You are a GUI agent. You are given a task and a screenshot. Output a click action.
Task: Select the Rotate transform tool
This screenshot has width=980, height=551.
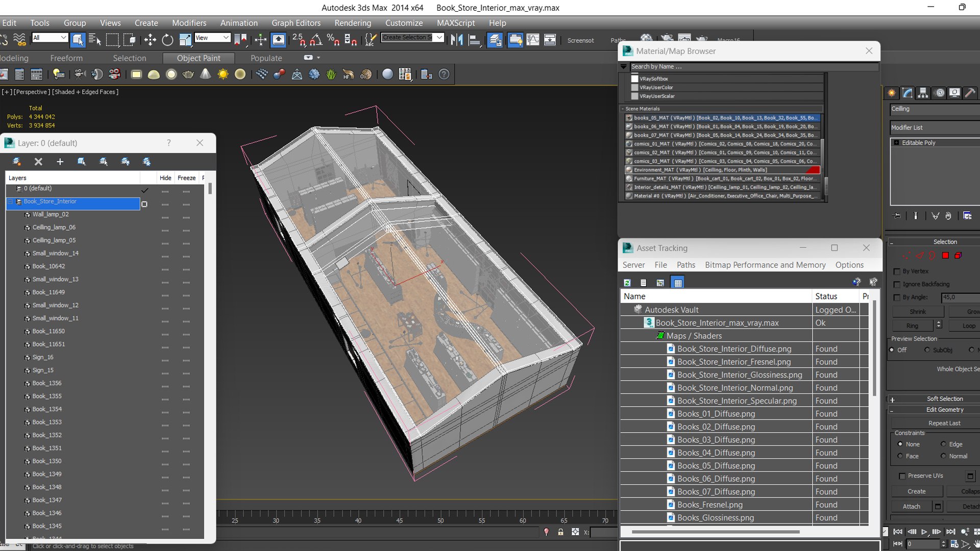[x=167, y=40]
